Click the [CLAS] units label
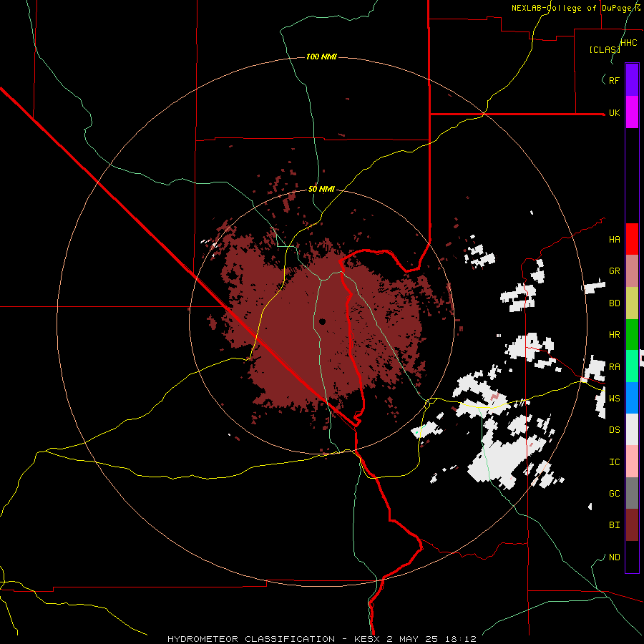This screenshot has height=644, width=644. [x=605, y=49]
